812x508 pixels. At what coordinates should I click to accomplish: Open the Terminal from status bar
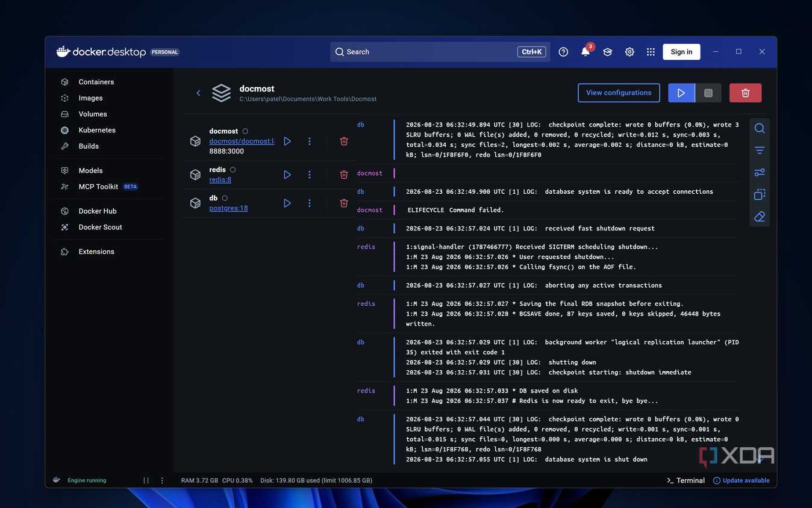pos(686,480)
